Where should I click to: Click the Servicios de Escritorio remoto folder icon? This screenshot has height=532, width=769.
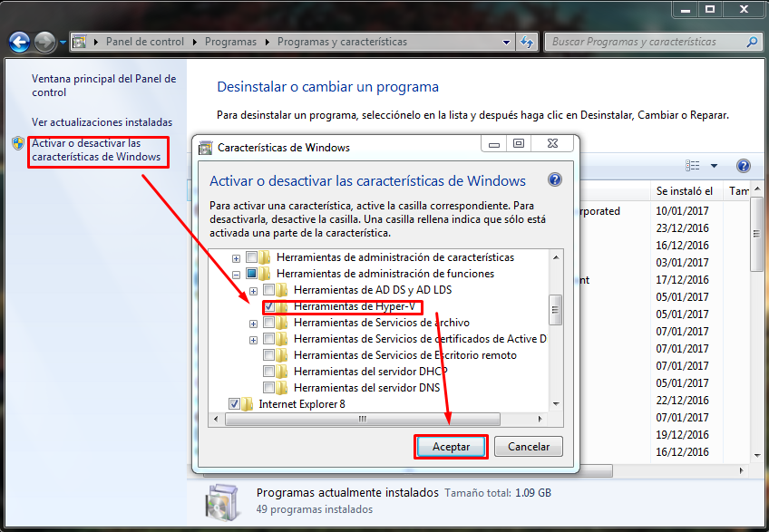pos(281,355)
